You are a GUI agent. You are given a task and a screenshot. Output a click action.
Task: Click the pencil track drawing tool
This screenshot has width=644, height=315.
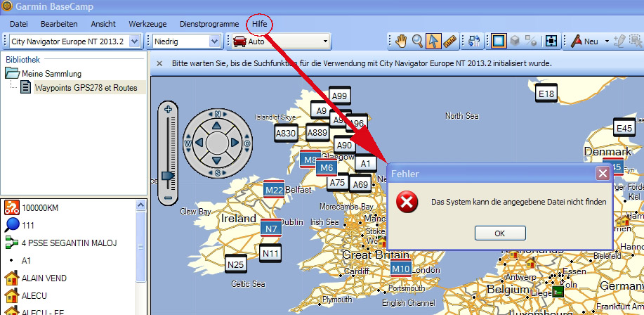point(619,41)
